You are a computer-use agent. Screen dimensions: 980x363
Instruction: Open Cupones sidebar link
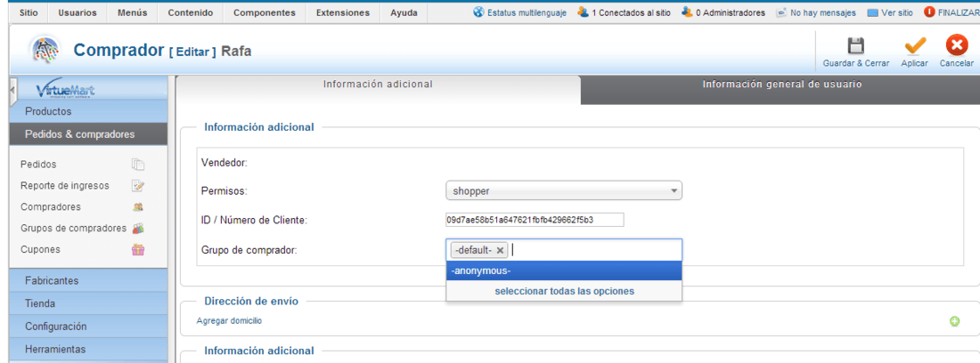pyautogui.click(x=40, y=249)
